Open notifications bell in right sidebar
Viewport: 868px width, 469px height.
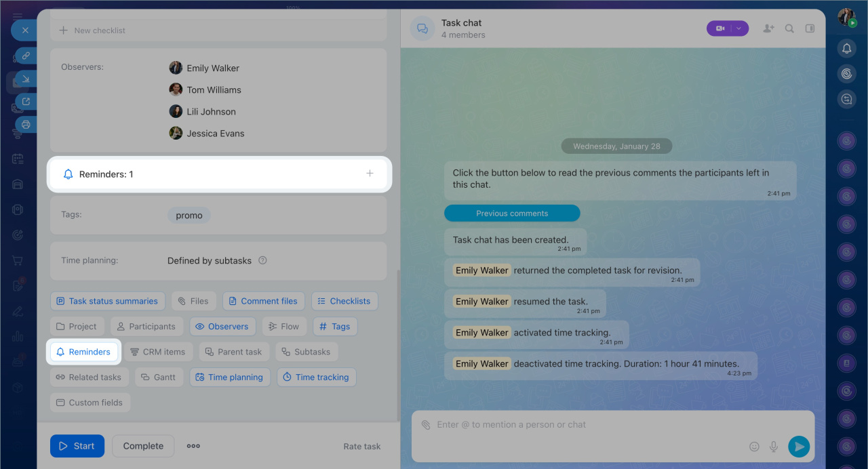(x=846, y=49)
